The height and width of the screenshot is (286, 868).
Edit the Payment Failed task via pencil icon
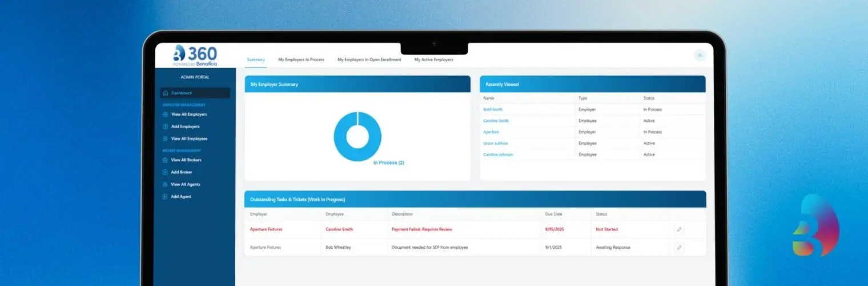[x=679, y=229]
